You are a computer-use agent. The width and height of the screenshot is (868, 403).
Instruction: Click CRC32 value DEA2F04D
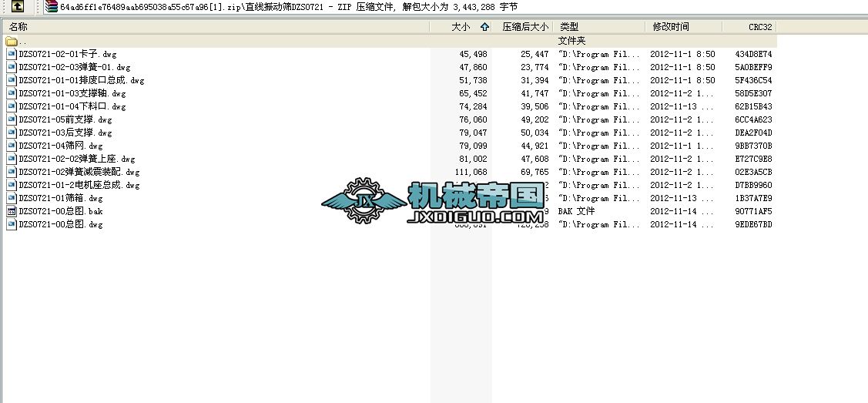point(753,133)
